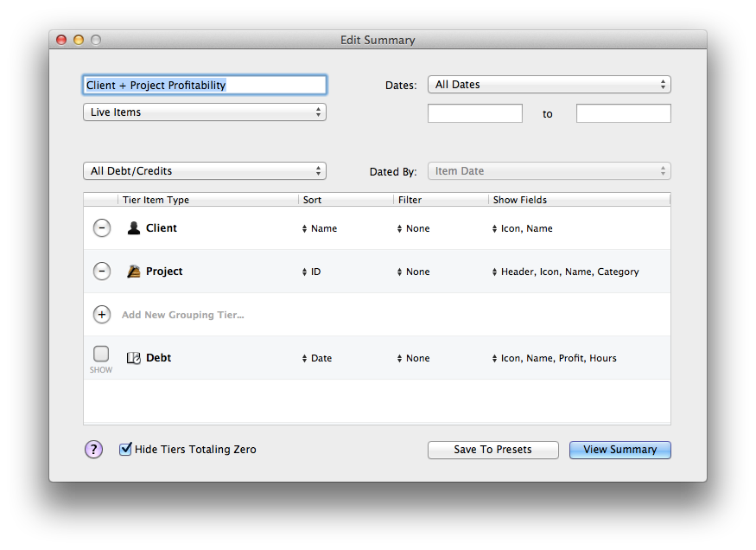Click the end date field after 'to'

(623, 112)
